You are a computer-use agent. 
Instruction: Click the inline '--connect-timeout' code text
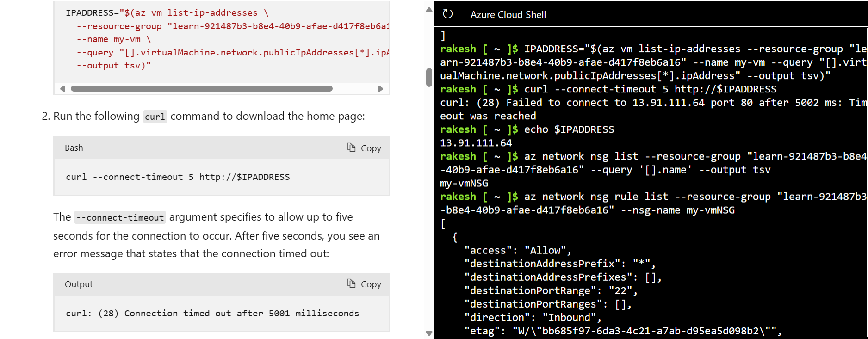coord(120,217)
